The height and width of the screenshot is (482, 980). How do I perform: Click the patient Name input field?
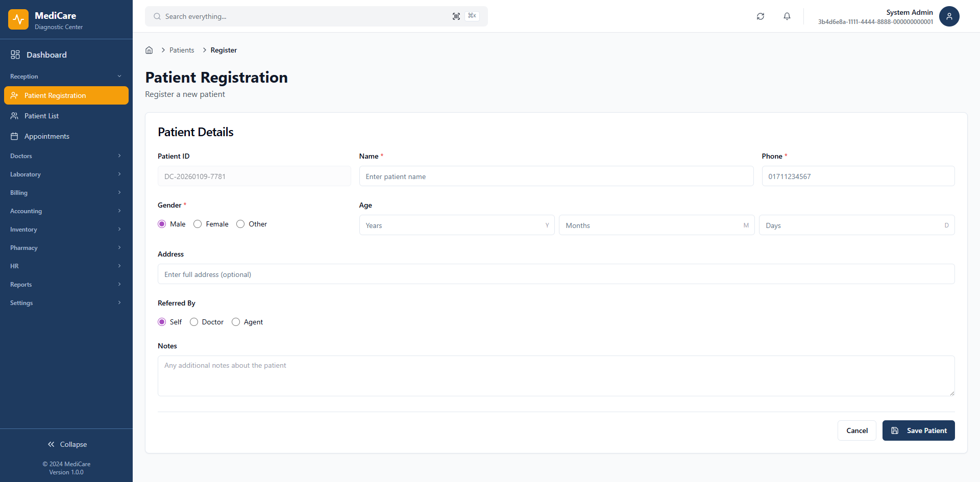pos(556,176)
